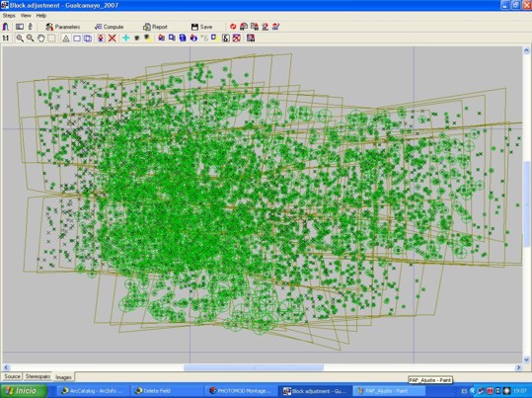
Task: Click the zoom in magnifier icon
Action: (20, 39)
